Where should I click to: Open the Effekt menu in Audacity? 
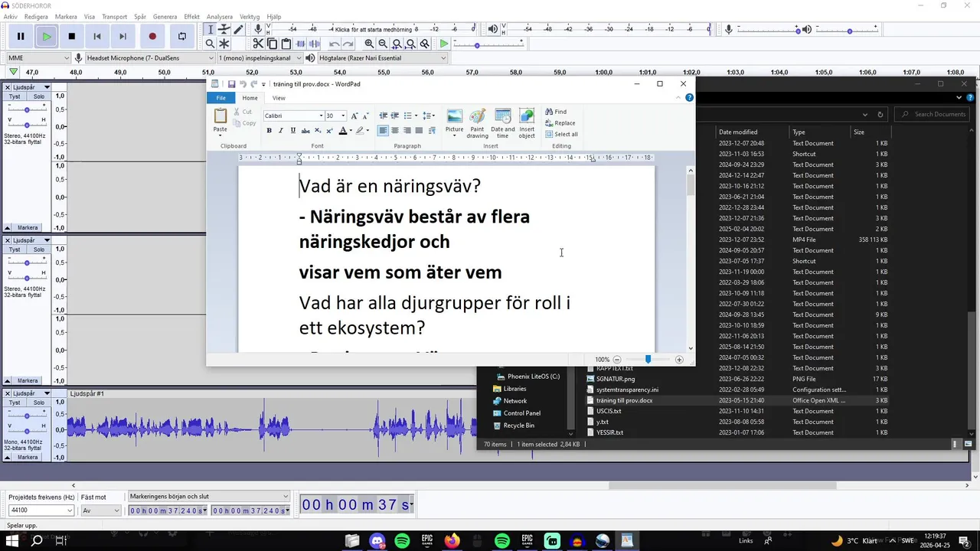point(191,16)
